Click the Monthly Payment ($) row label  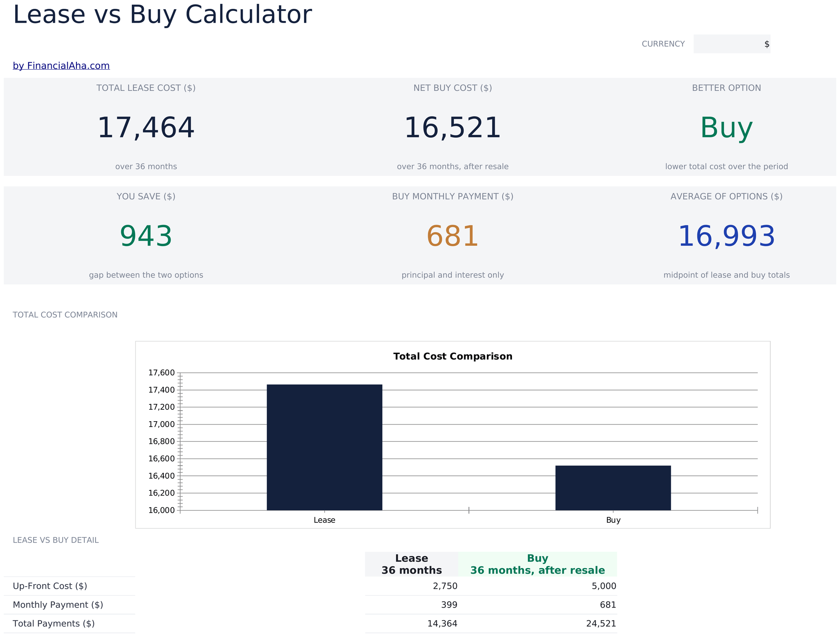point(58,605)
